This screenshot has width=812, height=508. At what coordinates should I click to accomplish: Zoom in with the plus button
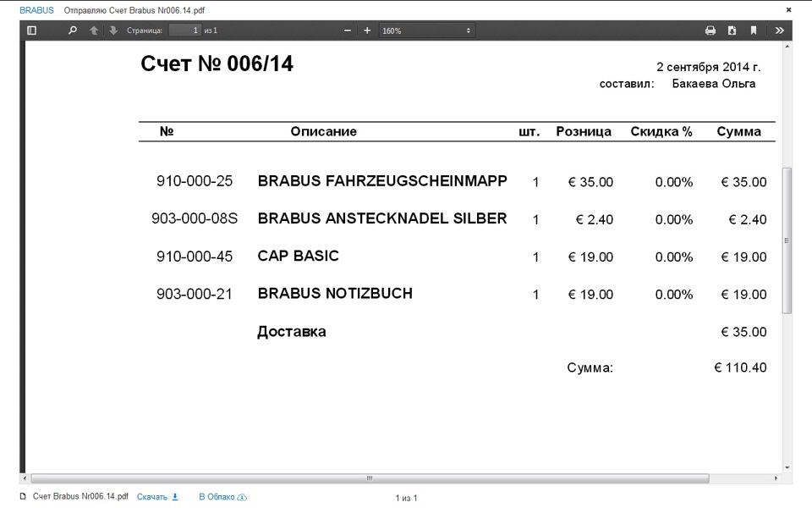[x=367, y=30]
